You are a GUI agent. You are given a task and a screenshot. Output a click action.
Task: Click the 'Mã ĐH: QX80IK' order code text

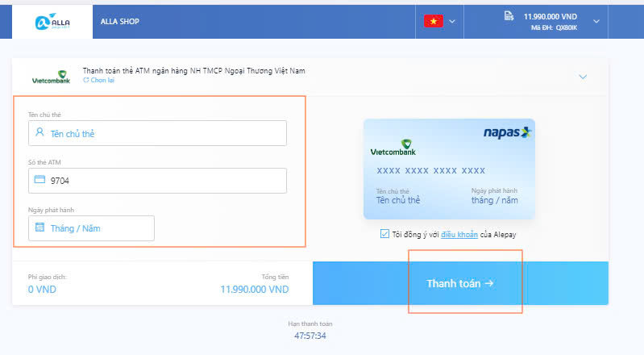click(554, 27)
